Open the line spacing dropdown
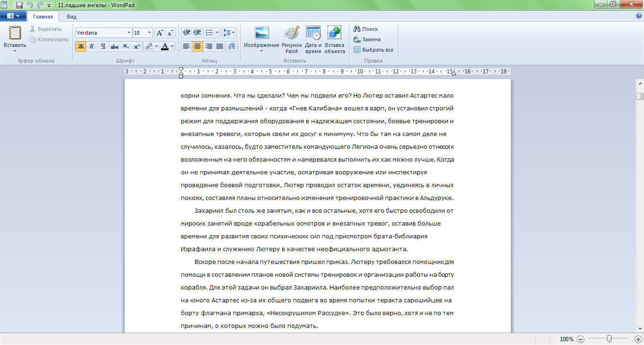Screen dimensions: 644x345 pyautogui.click(x=229, y=33)
